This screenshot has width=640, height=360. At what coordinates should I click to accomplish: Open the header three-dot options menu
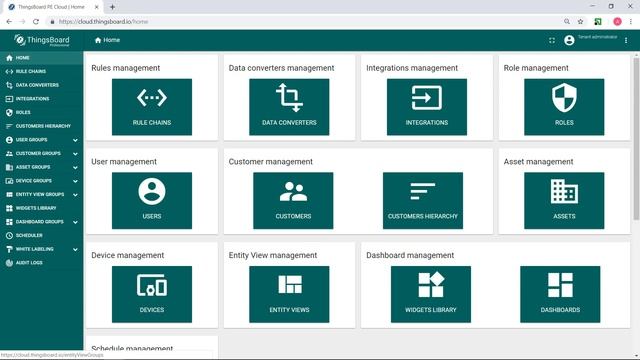(626, 40)
